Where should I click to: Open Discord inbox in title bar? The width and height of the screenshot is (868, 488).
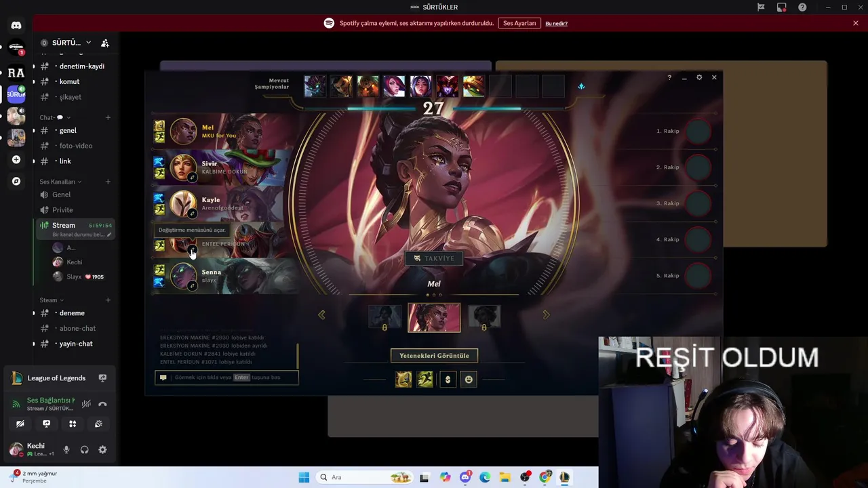(x=782, y=7)
